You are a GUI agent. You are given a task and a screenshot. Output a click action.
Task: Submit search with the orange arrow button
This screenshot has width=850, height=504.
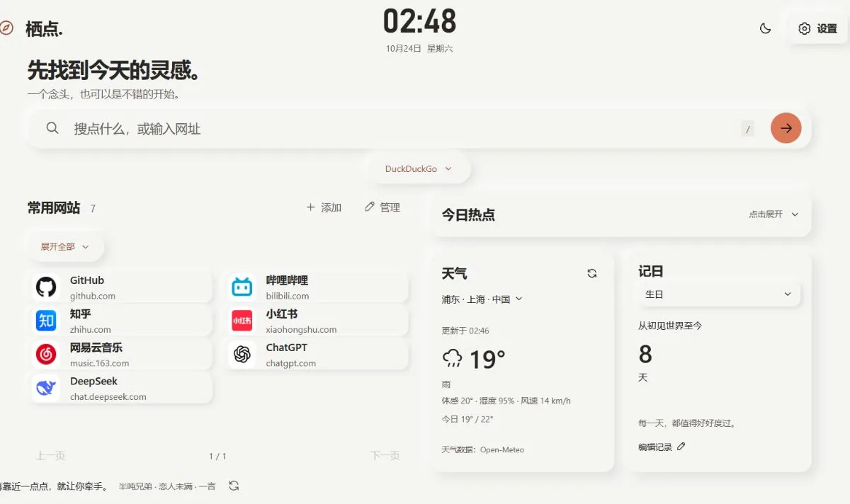coord(786,128)
